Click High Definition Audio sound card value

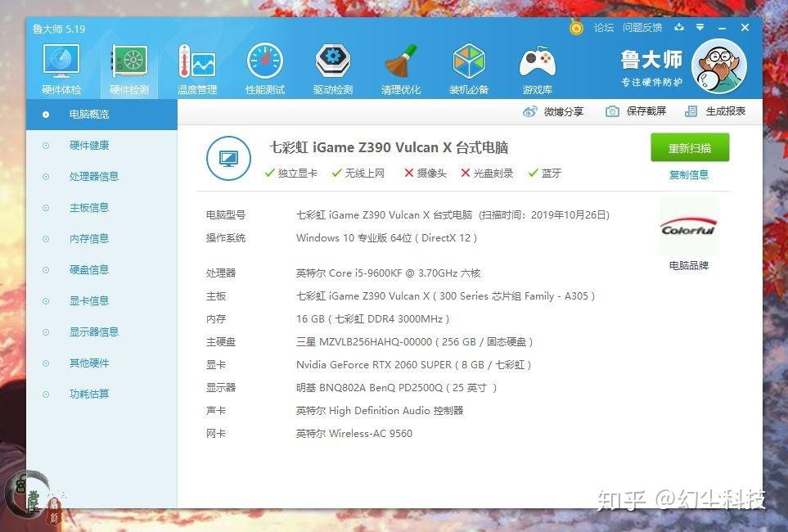(x=380, y=411)
